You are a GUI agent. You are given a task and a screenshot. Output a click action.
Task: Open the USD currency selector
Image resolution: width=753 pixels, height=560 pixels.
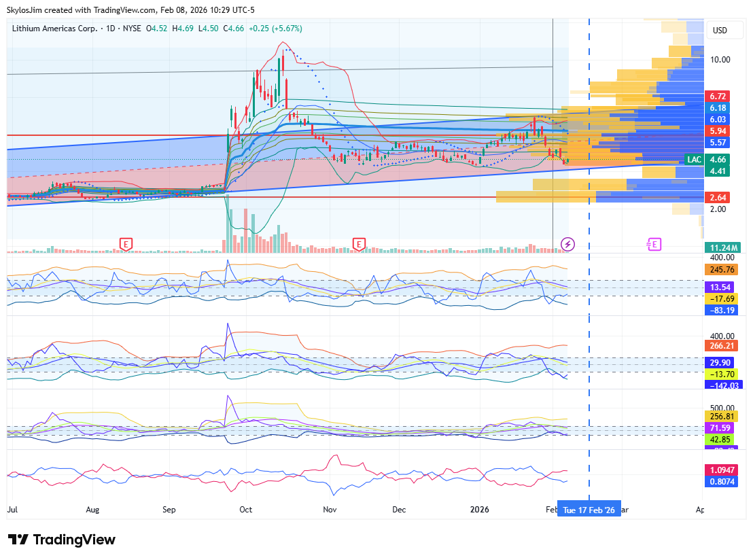718,31
